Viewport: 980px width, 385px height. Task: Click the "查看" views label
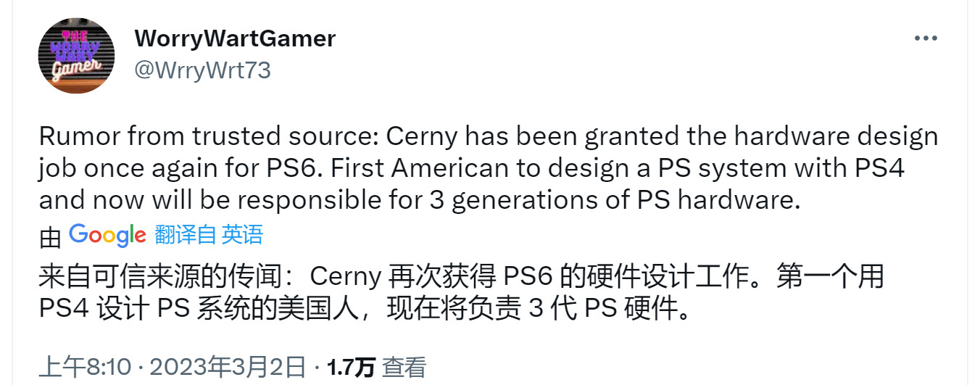click(x=404, y=368)
